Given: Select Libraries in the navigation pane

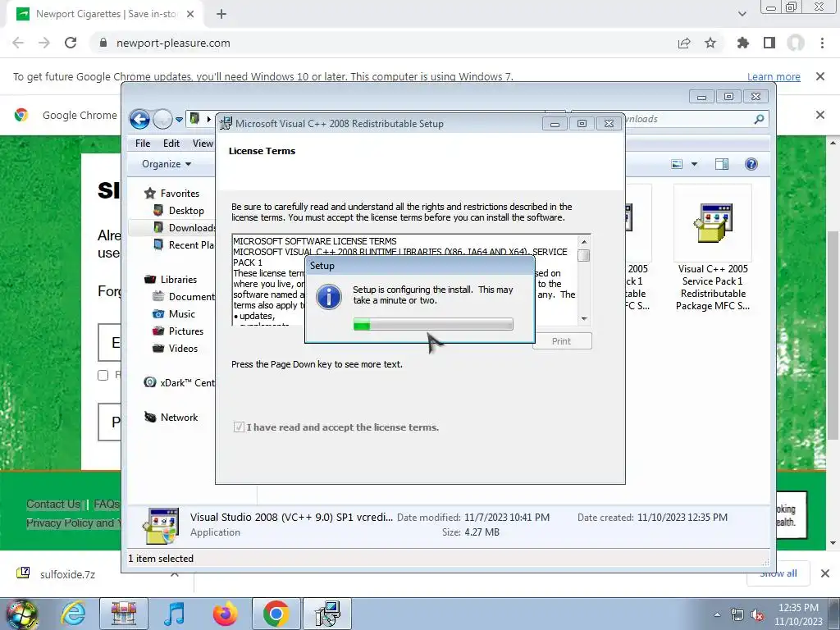Looking at the screenshot, I should click(x=171, y=280).
